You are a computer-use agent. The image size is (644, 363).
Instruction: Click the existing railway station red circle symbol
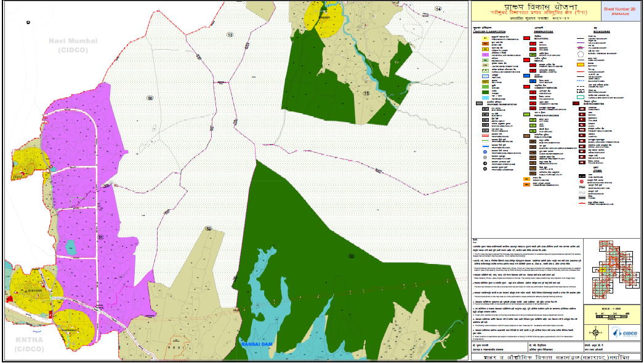(x=581, y=181)
